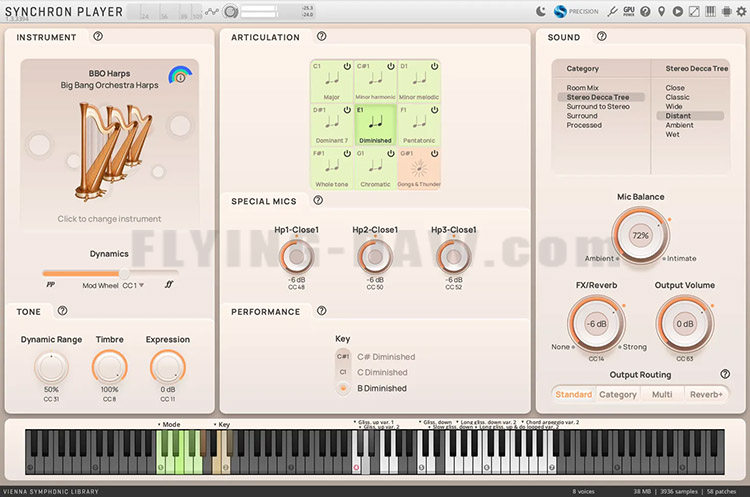Viewport: 750px width, 497px height.
Task: Toggle power on Minor harmonic articulation
Action: coord(390,66)
